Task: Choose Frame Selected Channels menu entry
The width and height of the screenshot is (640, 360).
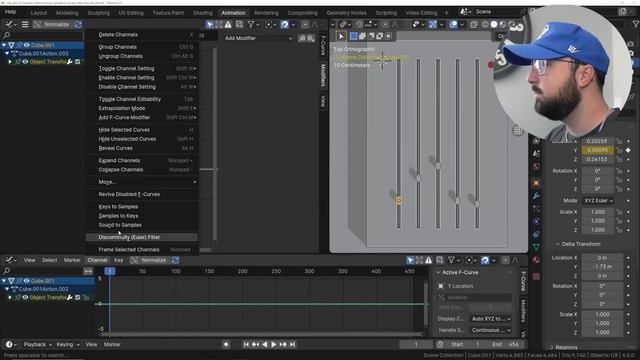Action: coord(142,249)
